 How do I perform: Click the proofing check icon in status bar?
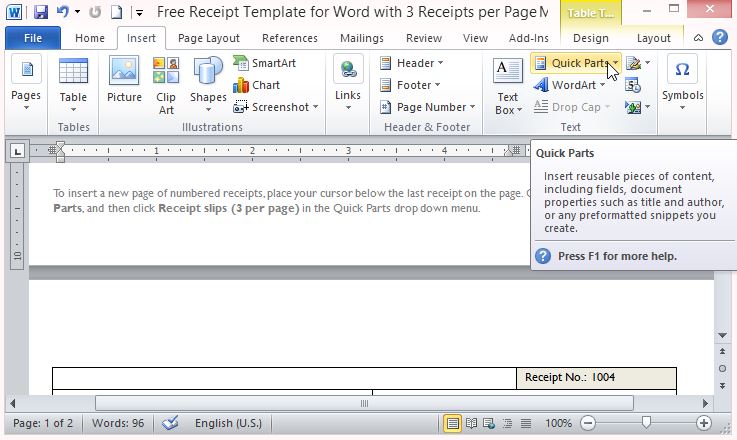[170, 423]
